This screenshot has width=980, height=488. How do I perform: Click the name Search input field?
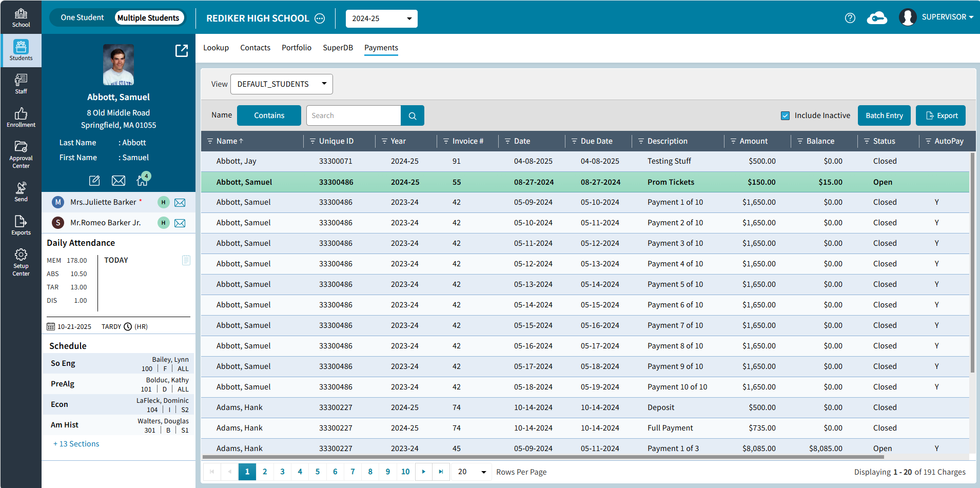click(354, 115)
